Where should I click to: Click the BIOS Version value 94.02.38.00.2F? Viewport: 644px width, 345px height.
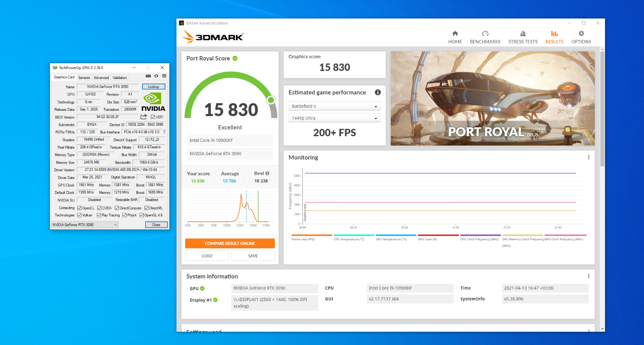coord(107,117)
